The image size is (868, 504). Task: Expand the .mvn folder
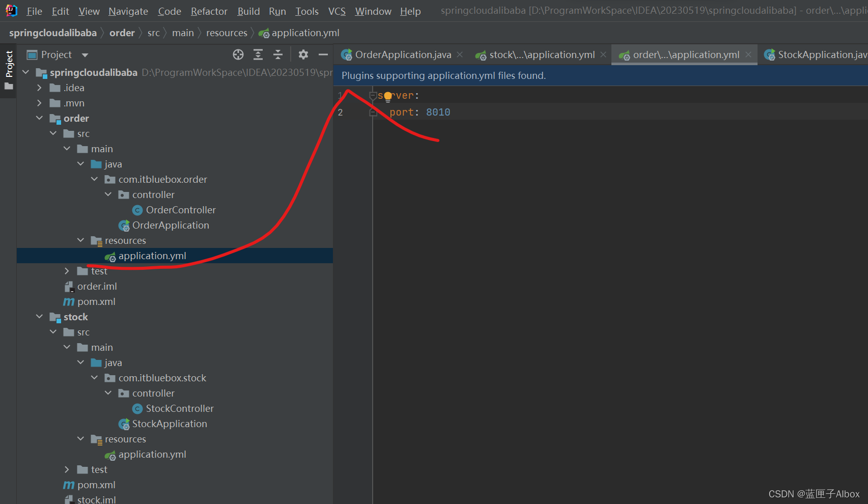point(39,103)
